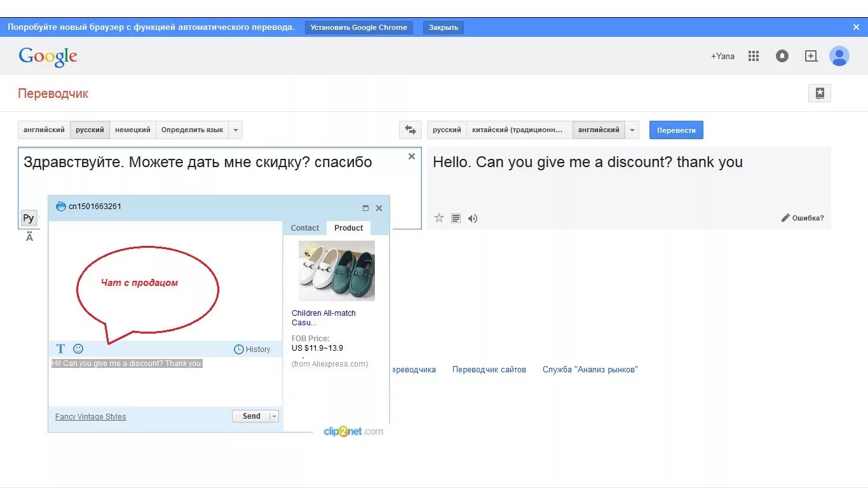Send the chat message
Screen dimensions: 868x488
click(251, 416)
